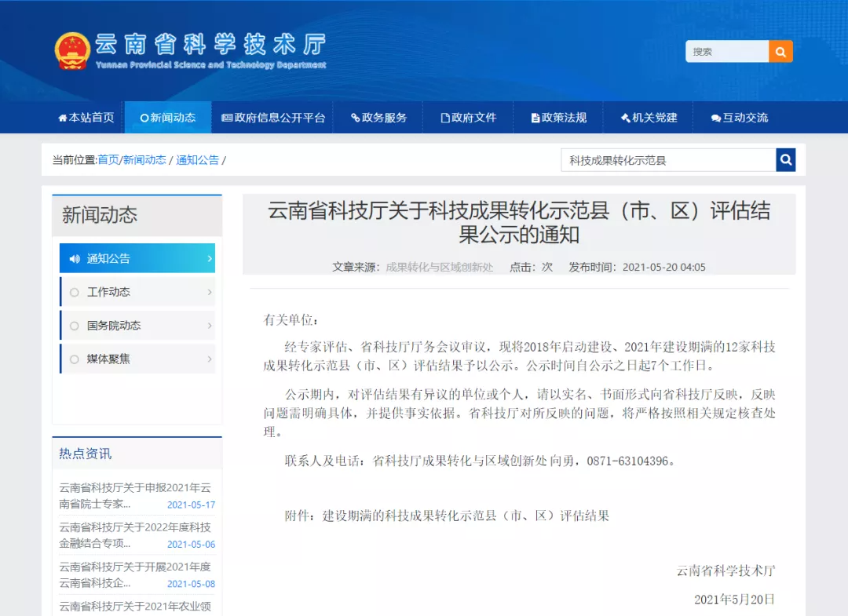Click the speaker icon beside 通知公告
The width and height of the screenshot is (848, 616).
[x=75, y=258]
